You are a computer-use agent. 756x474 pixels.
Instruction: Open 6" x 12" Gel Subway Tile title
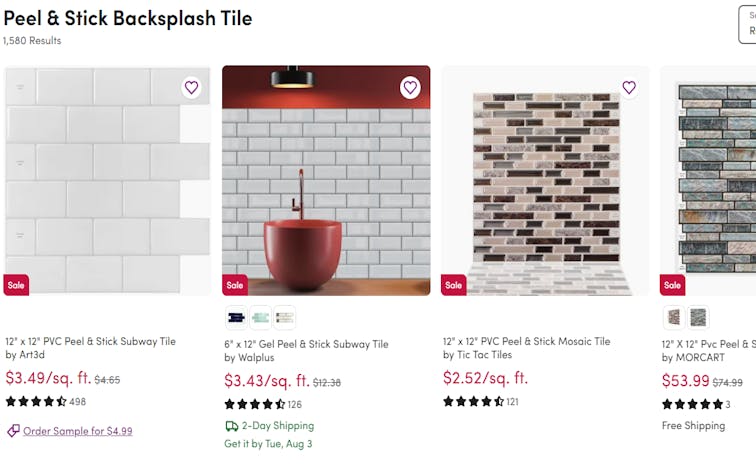[306, 344]
